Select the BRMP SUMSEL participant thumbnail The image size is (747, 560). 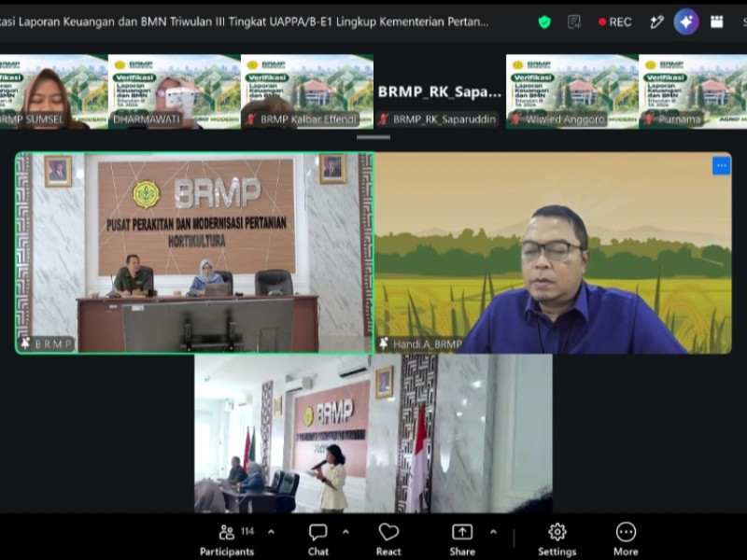tap(54, 91)
